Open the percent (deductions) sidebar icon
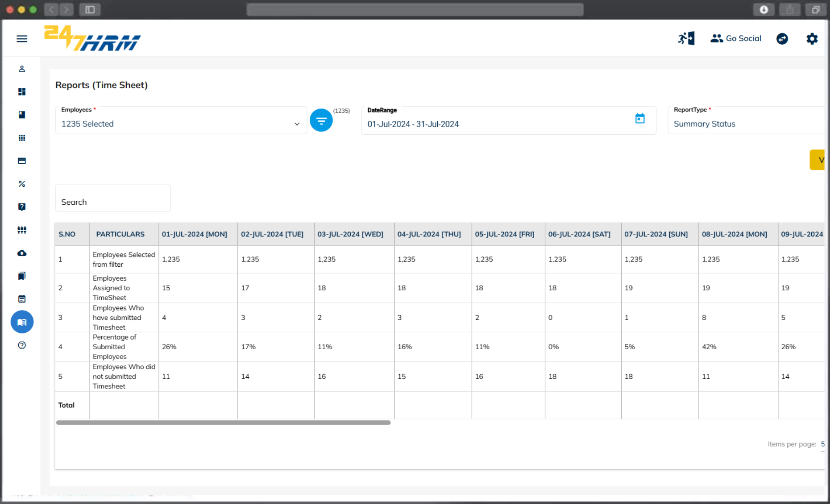 tap(21, 184)
